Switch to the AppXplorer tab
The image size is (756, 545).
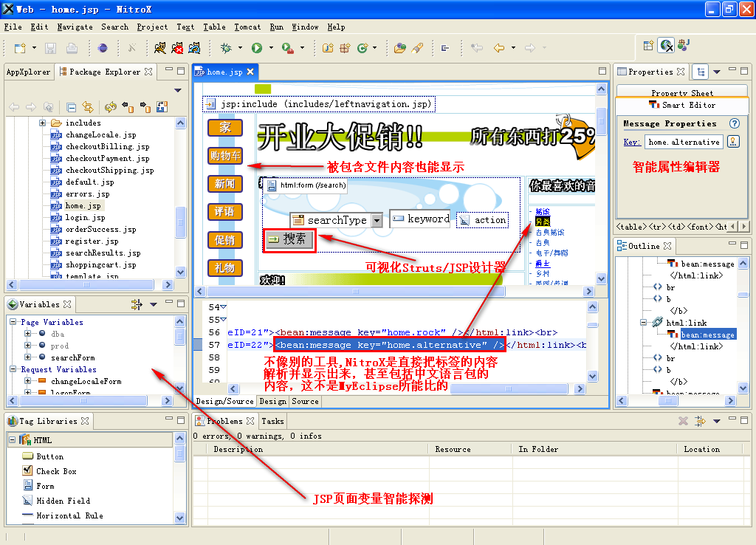[x=29, y=72]
